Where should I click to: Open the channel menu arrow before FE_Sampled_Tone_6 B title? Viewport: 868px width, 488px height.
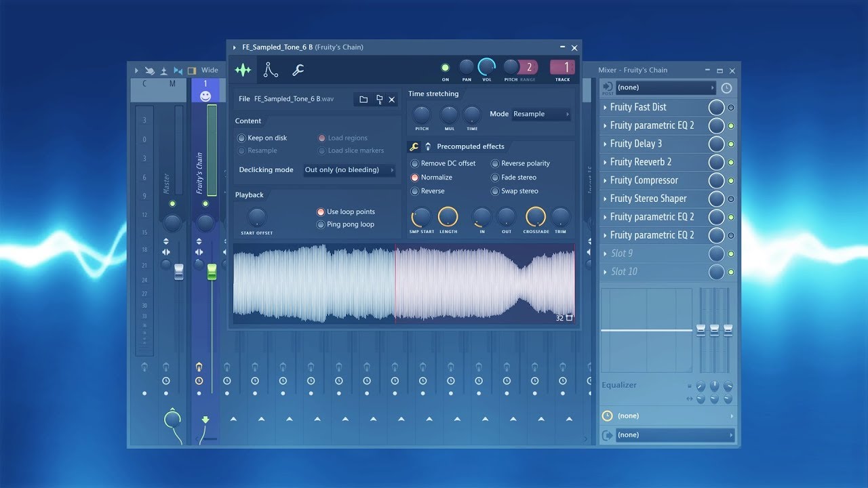pyautogui.click(x=235, y=47)
